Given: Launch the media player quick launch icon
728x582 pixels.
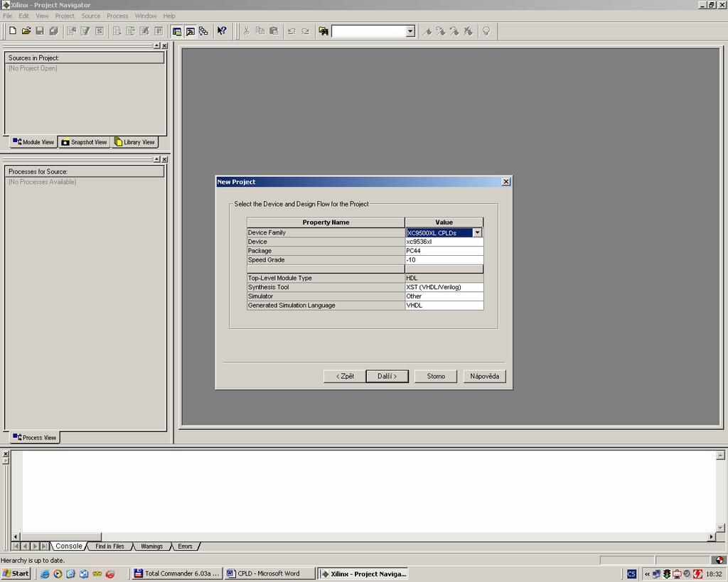Looking at the screenshot, I should click(x=58, y=573).
